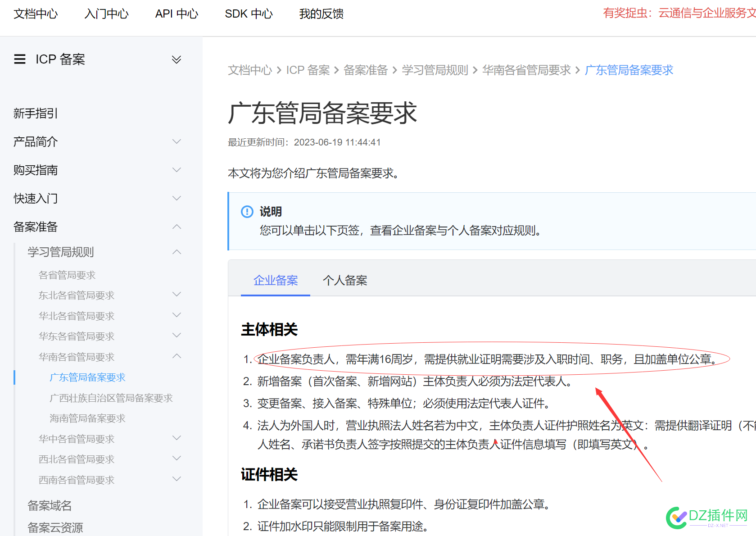Click breadcrumb link 学习管局规则

[x=435, y=70]
